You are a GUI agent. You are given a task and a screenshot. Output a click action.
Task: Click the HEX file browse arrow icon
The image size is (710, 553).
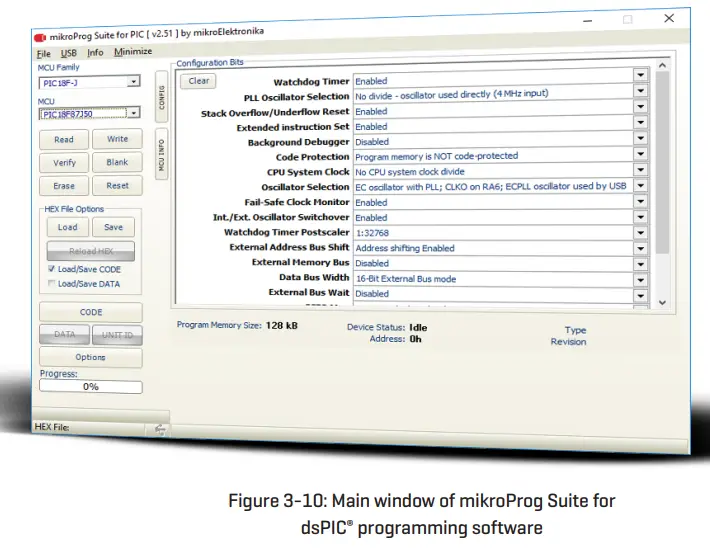(x=160, y=428)
